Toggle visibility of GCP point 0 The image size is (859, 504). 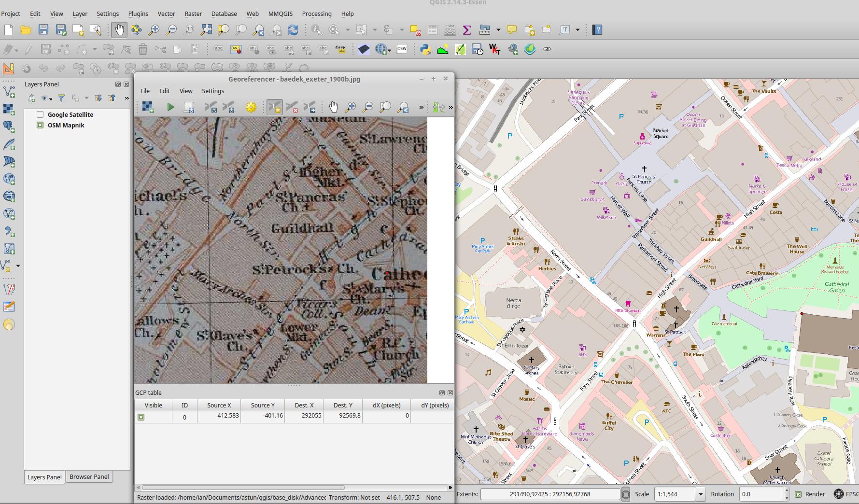coord(141,417)
